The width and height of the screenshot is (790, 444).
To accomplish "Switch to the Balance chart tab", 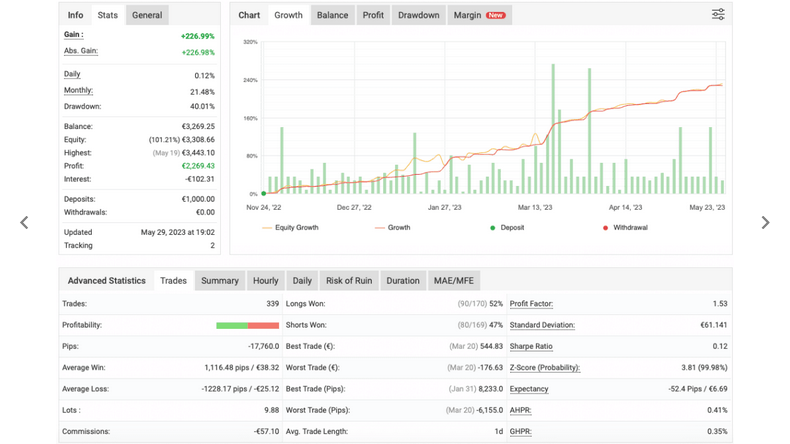I will click(x=333, y=15).
